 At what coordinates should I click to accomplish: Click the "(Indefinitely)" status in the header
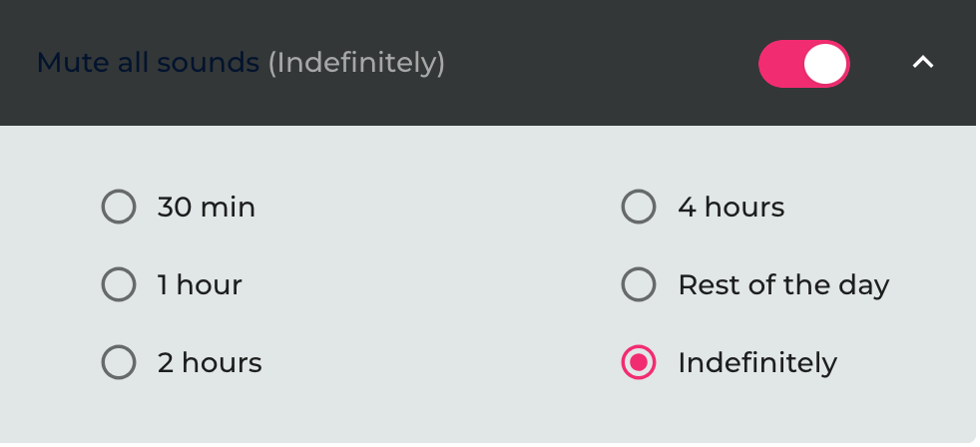(356, 63)
